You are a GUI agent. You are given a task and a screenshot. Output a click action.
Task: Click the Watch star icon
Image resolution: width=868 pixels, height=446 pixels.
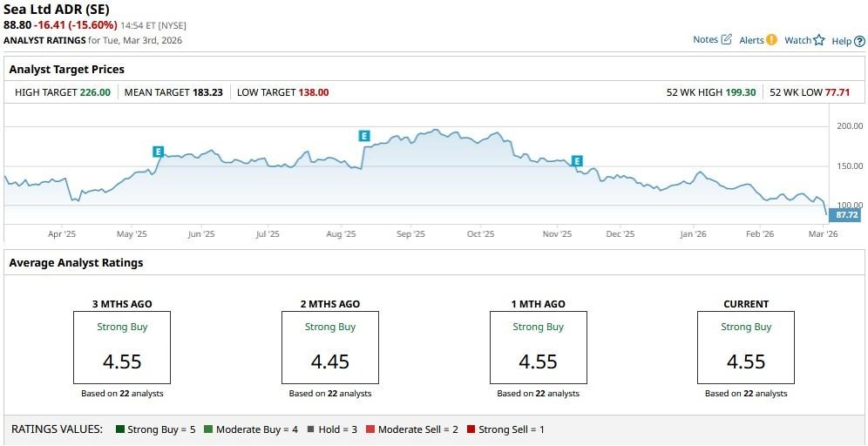818,40
